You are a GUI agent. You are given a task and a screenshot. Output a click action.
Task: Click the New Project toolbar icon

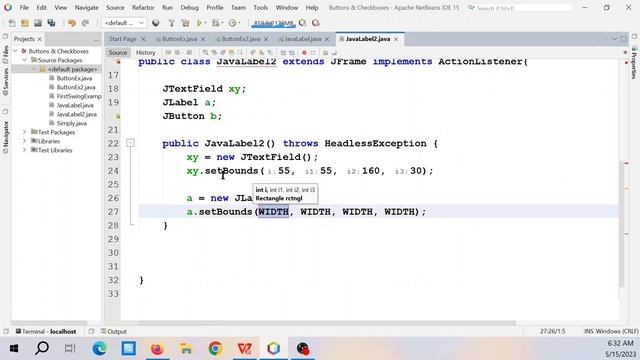pyautogui.click(x=25, y=23)
